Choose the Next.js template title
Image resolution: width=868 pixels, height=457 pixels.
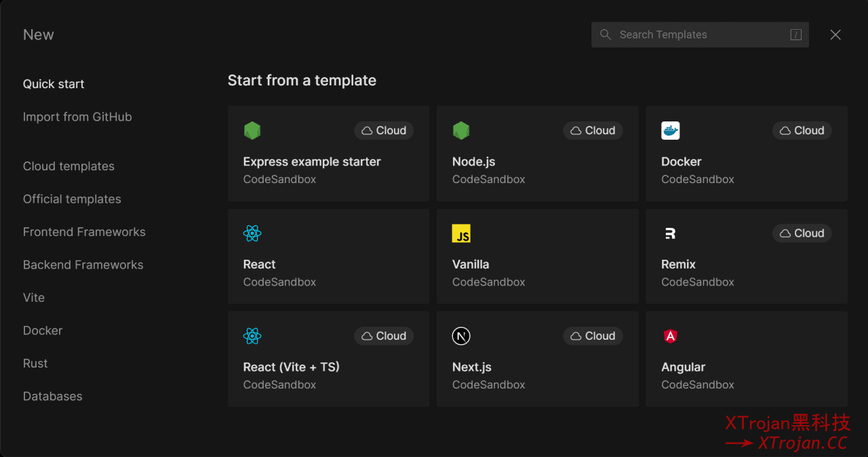472,367
